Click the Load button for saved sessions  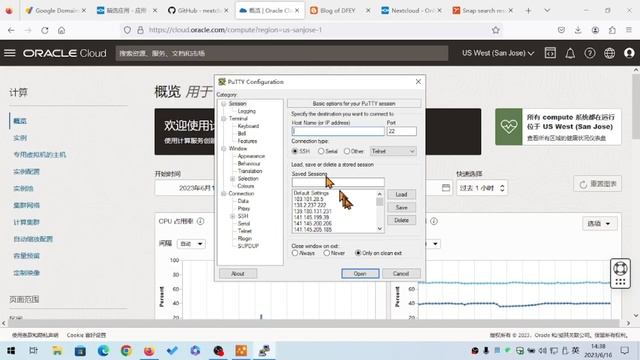point(401,195)
